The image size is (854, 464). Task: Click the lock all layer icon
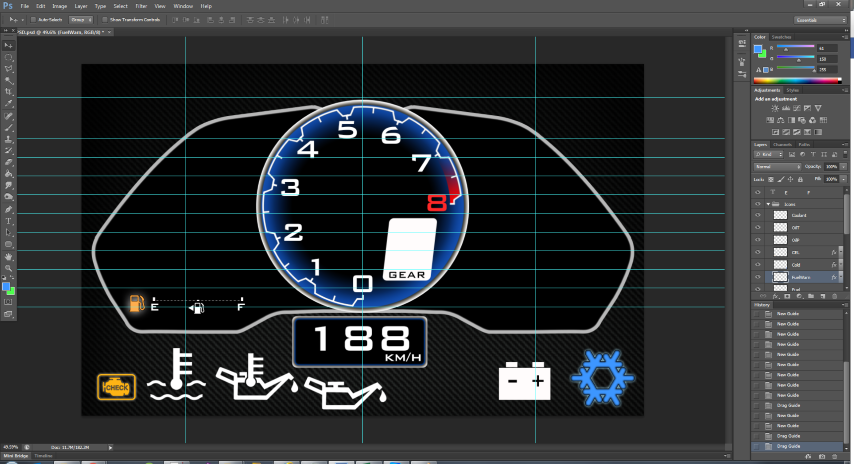point(800,179)
